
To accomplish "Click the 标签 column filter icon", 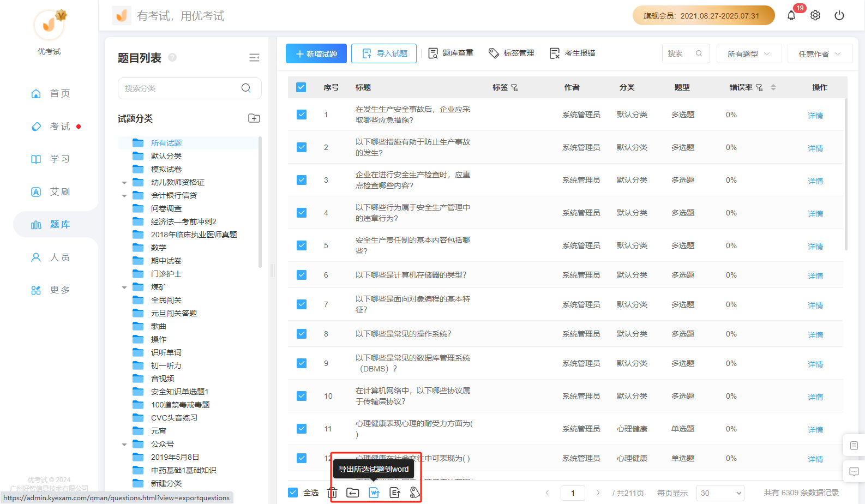I will tap(514, 87).
